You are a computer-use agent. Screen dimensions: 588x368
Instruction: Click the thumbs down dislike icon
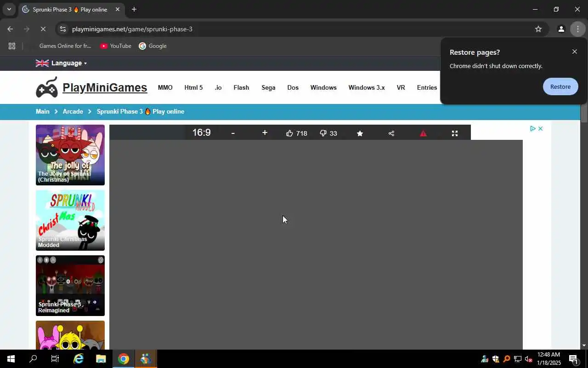click(x=323, y=133)
